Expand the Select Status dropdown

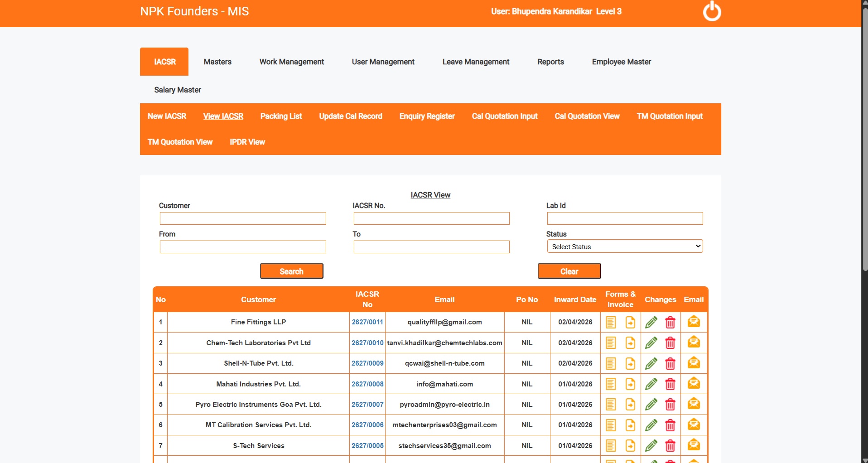tap(625, 246)
